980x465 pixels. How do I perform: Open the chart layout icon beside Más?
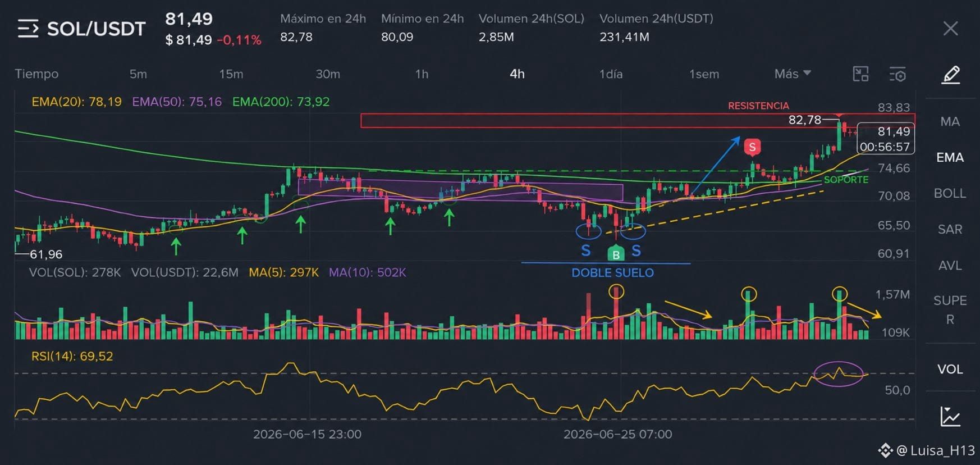click(x=860, y=74)
